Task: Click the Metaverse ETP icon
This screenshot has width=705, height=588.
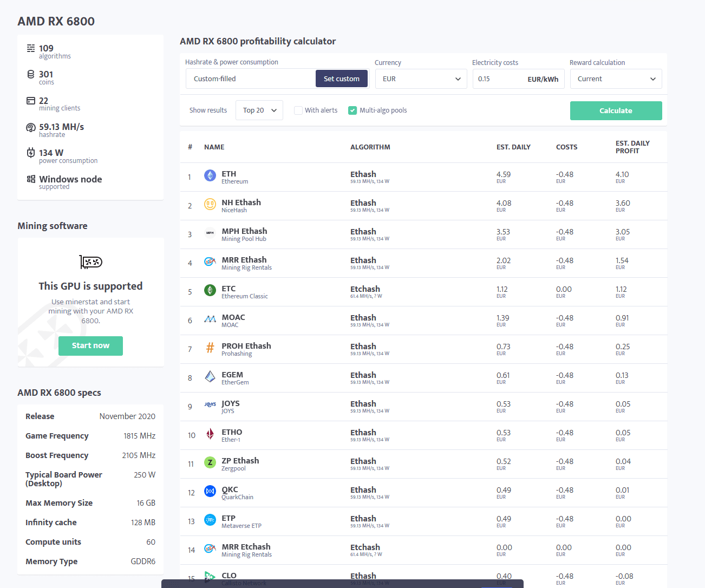Action: point(210,520)
